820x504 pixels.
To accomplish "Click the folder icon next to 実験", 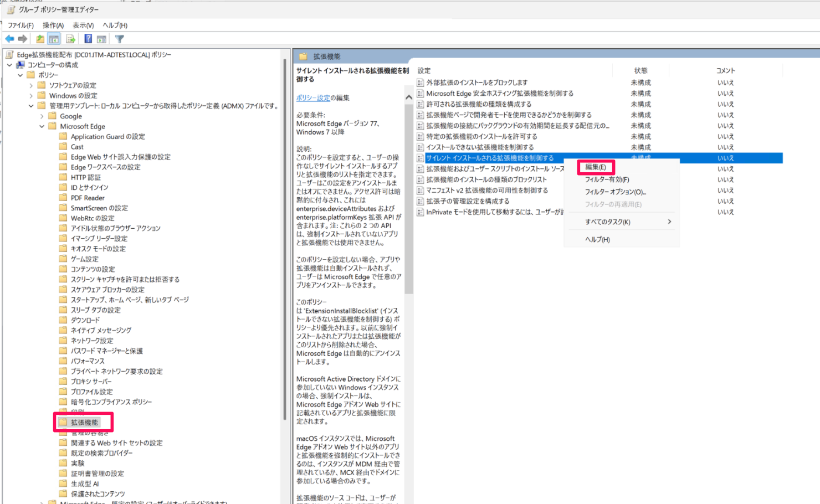I will (x=63, y=463).
